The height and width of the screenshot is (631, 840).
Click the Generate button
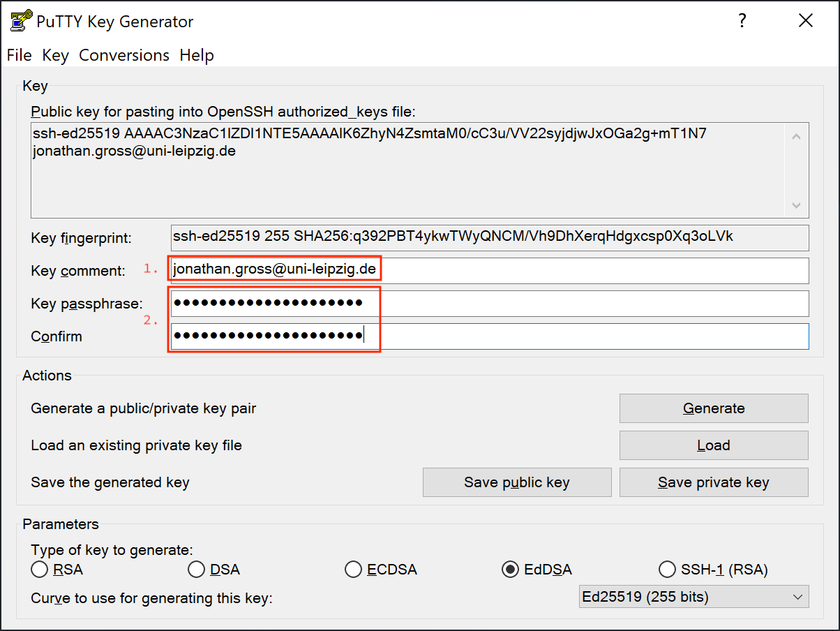tap(714, 408)
